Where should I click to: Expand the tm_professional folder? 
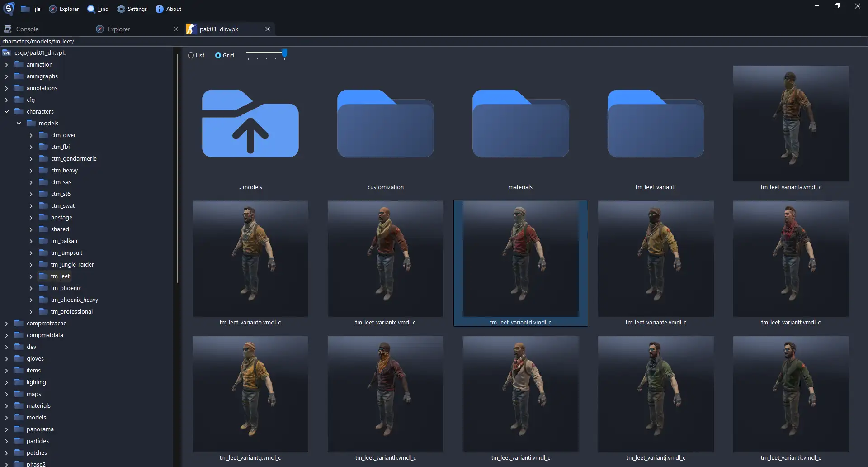[x=31, y=311]
